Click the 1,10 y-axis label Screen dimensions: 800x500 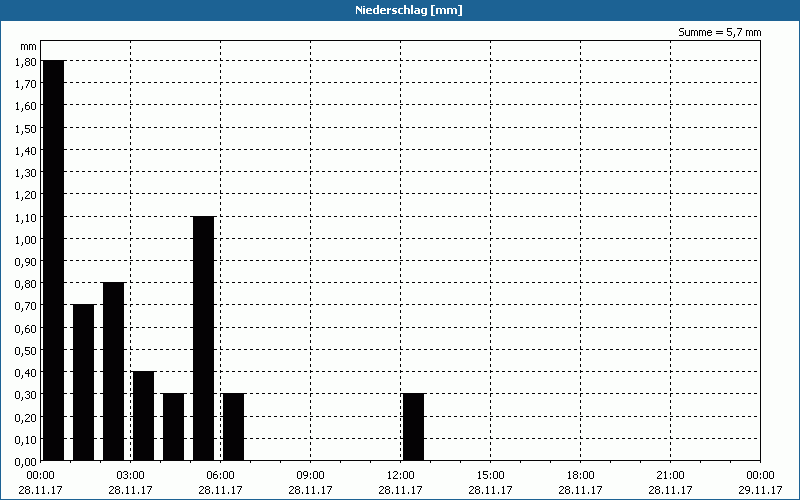(x=26, y=217)
